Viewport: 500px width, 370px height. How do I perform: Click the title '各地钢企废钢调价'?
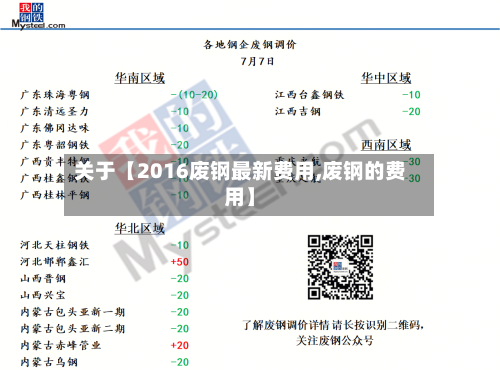point(250,45)
